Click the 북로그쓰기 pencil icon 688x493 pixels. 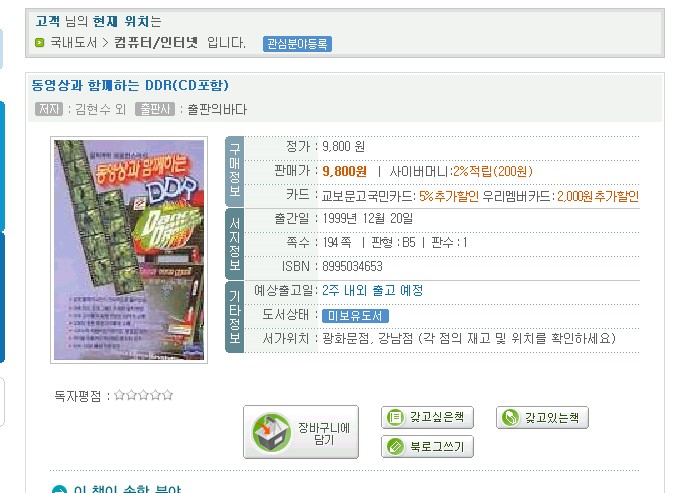tap(395, 447)
